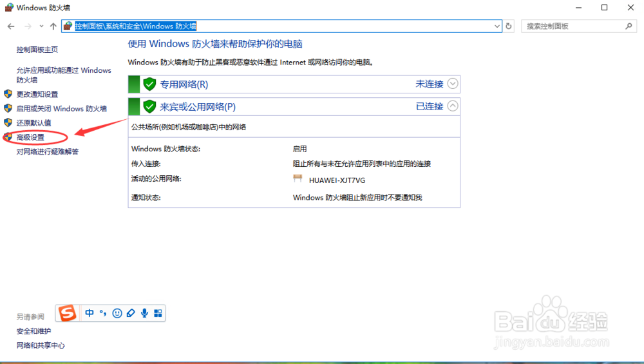Click green shield icon for 来宾或公用网络
This screenshot has width=644, height=364.
click(149, 107)
